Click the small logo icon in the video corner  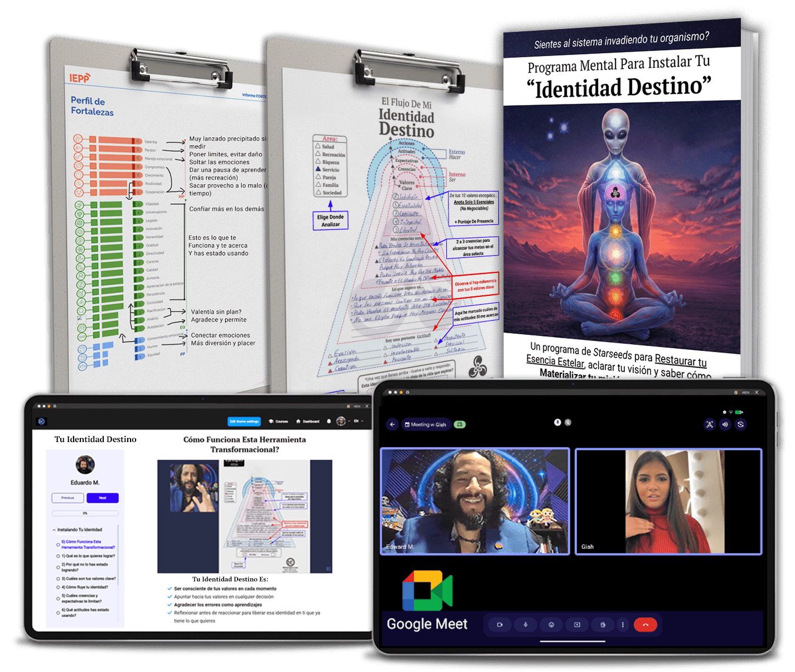pyautogui.click(x=329, y=569)
